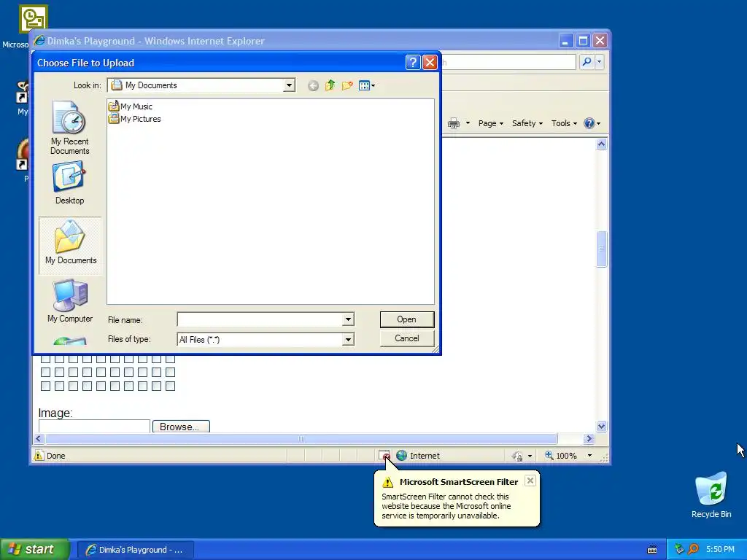Open the zoom level dropdown arrow
The height and width of the screenshot is (560, 747).
[x=589, y=456]
